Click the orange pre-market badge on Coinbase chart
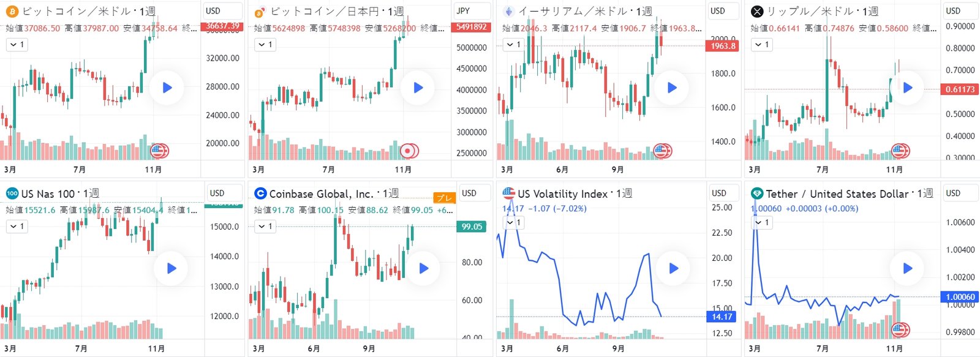Image resolution: width=980 pixels, height=357 pixels. [x=444, y=198]
